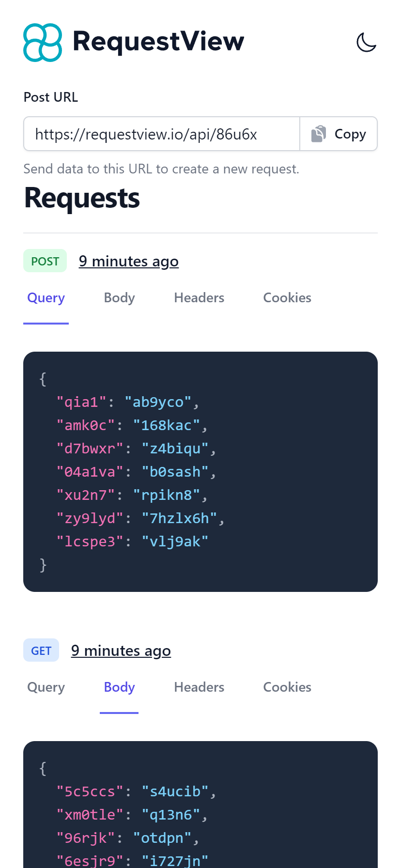The height and width of the screenshot is (868, 401).
Task: Click the RequestView logo icon
Action: coord(43,43)
